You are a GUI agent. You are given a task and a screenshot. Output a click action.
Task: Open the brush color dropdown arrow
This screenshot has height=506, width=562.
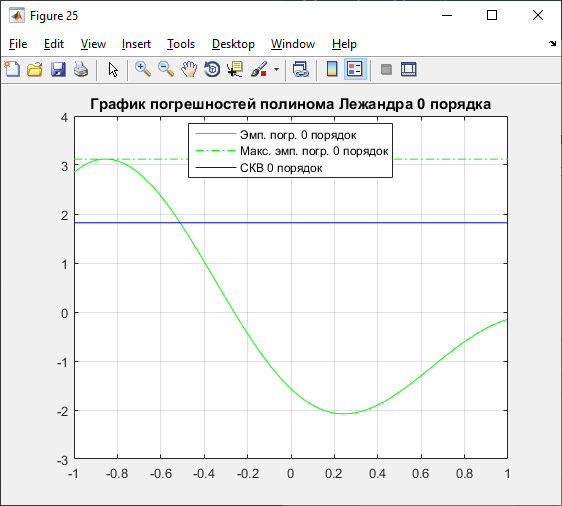pyautogui.click(x=276, y=69)
